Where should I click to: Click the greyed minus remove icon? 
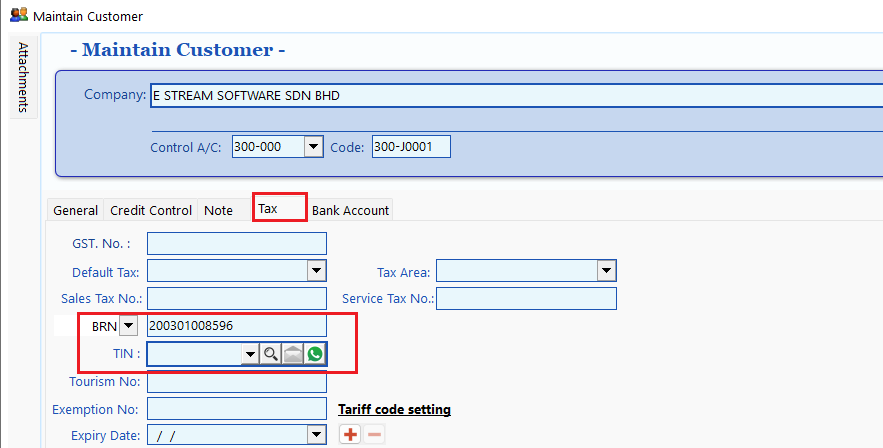tap(373, 435)
